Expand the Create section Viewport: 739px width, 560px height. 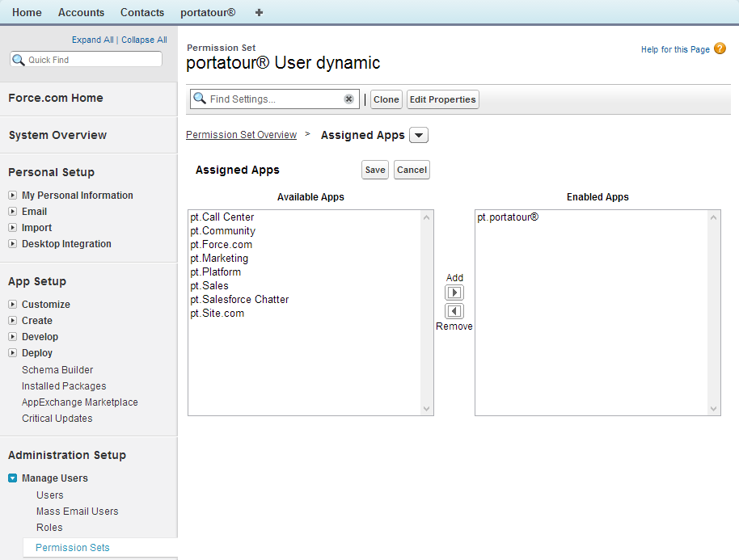click(13, 320)
